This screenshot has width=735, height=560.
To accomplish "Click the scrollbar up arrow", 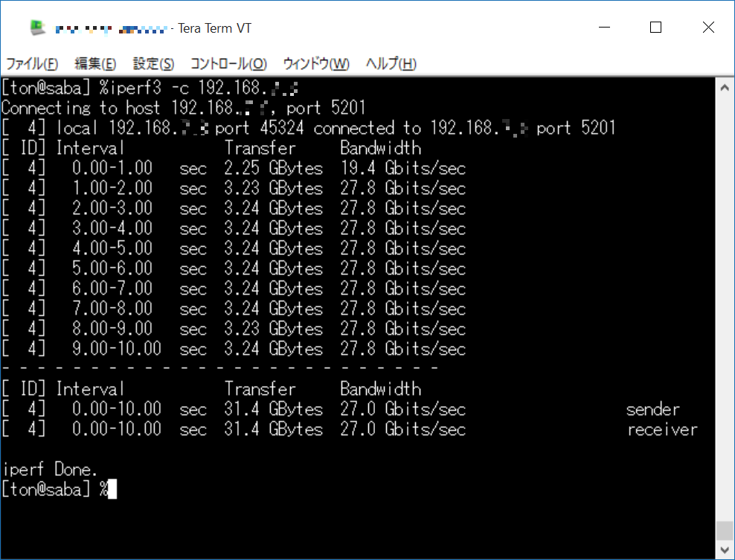I will tap(725, 88).
